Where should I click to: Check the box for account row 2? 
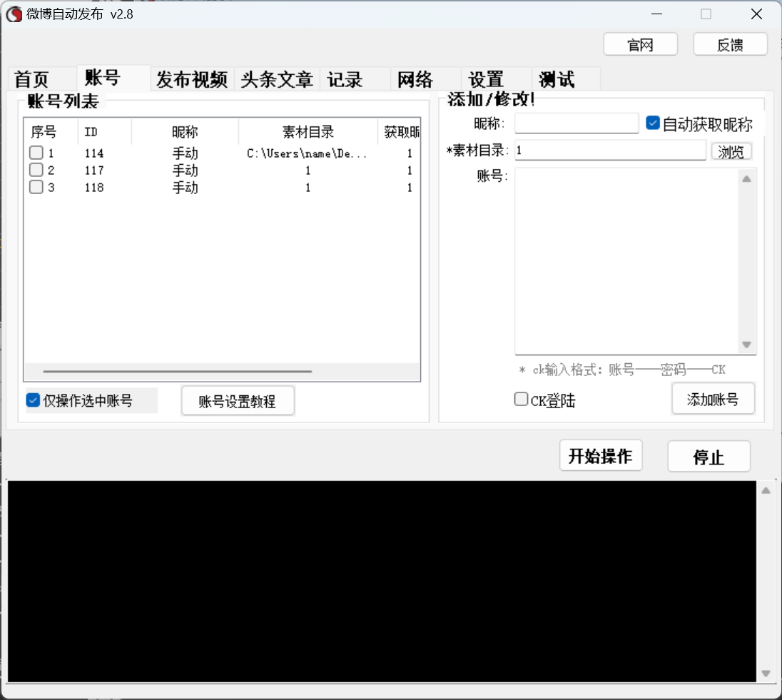(x=36, y=170)
